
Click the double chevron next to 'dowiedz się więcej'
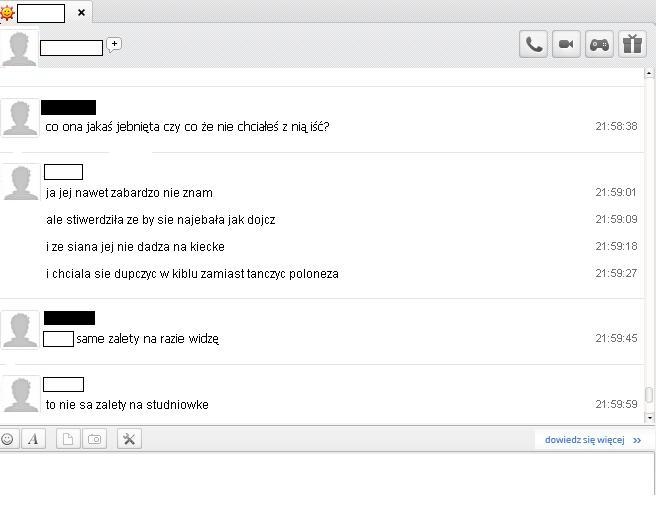pyautogui.click(x=637, y=440)
